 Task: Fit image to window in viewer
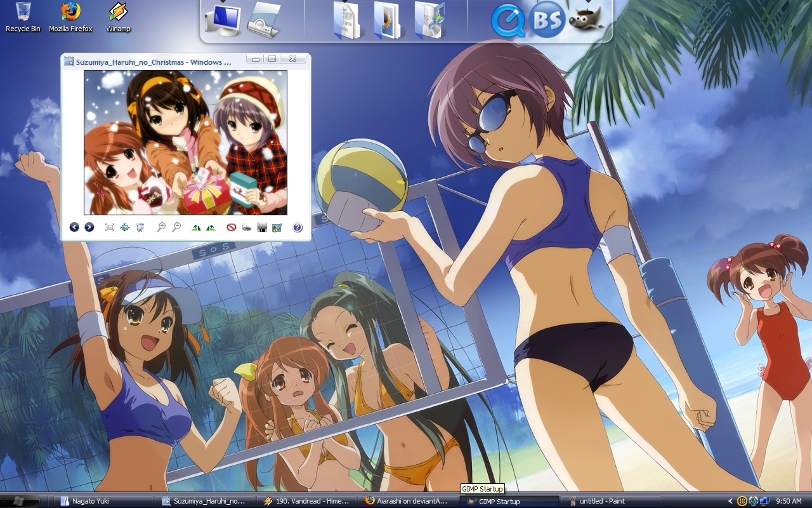(x=110, y=227)
